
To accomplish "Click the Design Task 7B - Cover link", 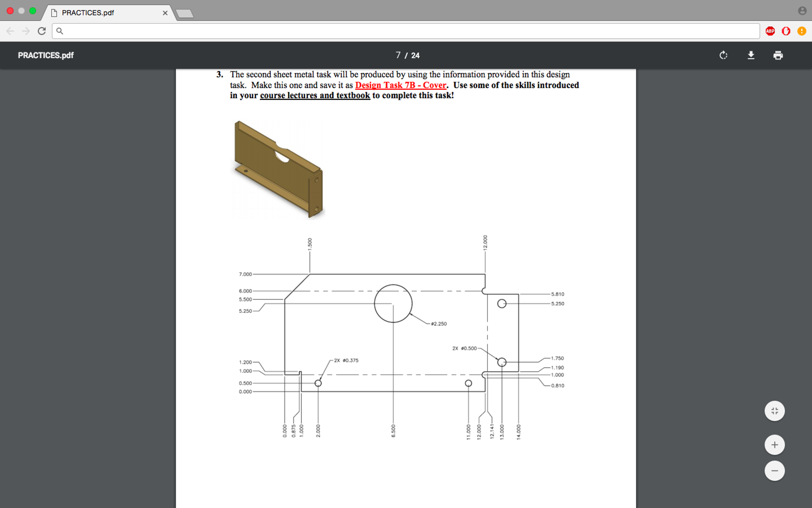I will tap(400, 85).
